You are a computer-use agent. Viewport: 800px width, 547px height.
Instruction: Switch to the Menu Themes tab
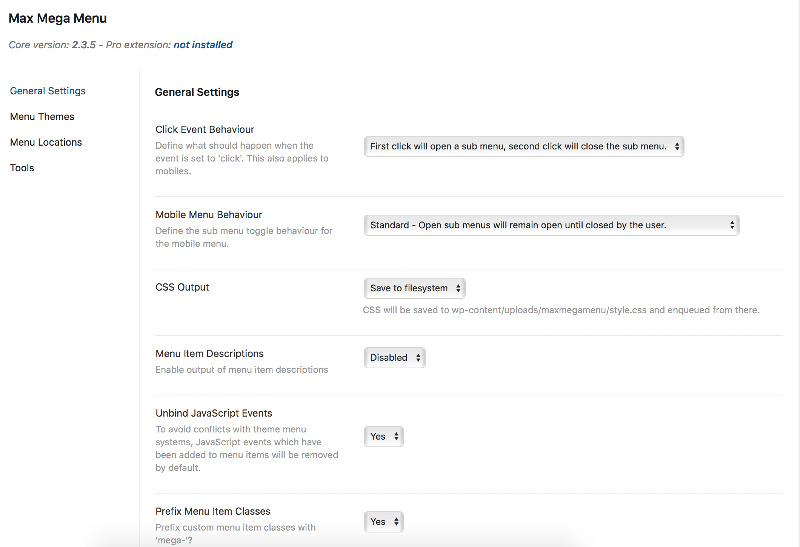[x=42, y=117]
